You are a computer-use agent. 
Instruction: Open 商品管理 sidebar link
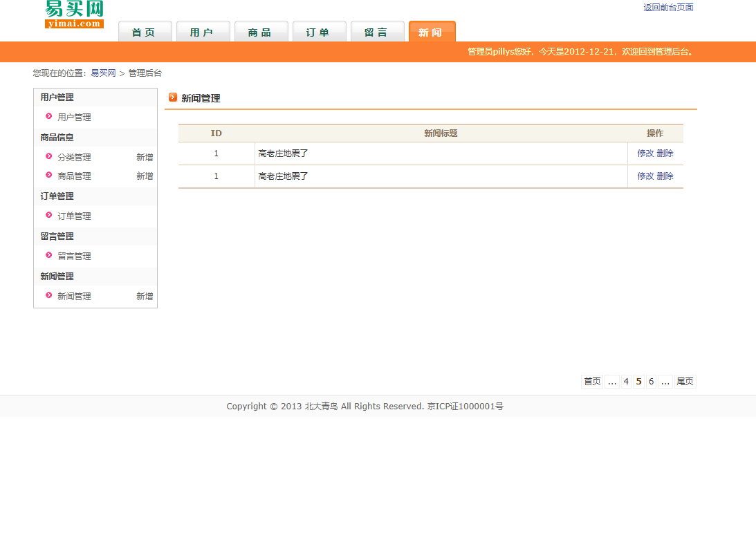click(74, 176)
